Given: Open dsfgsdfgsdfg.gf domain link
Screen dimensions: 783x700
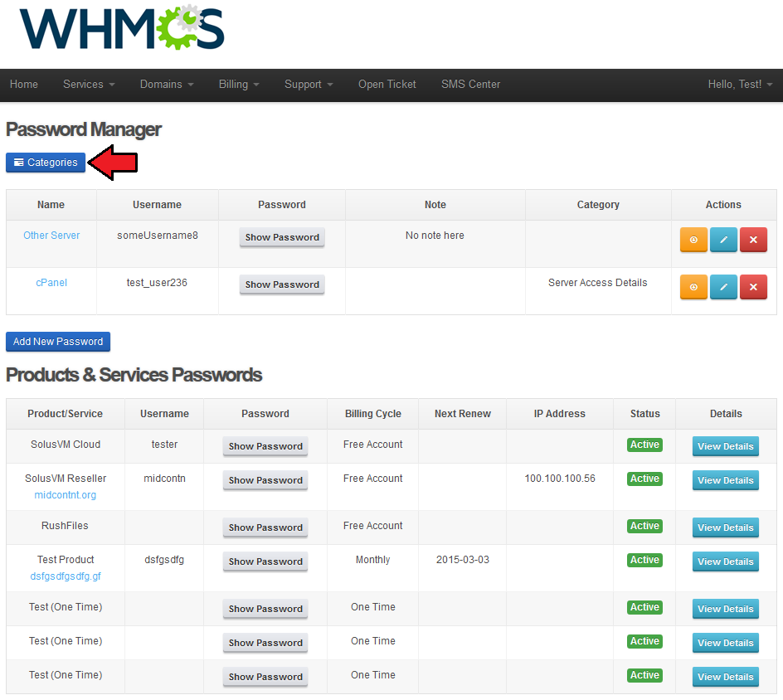Looking at the screenshot, I should coord(66,576).
